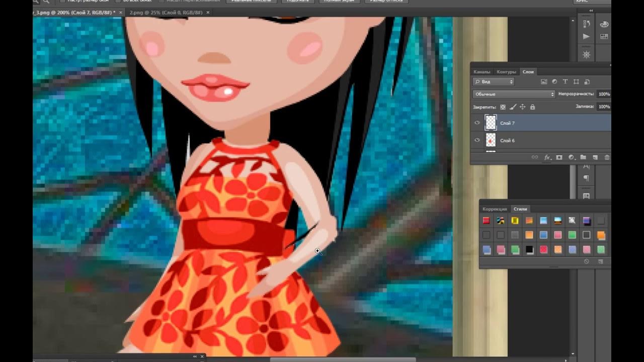
Task: Open the layer filter type Вид dropdown
Action: [x=494, y=81]
